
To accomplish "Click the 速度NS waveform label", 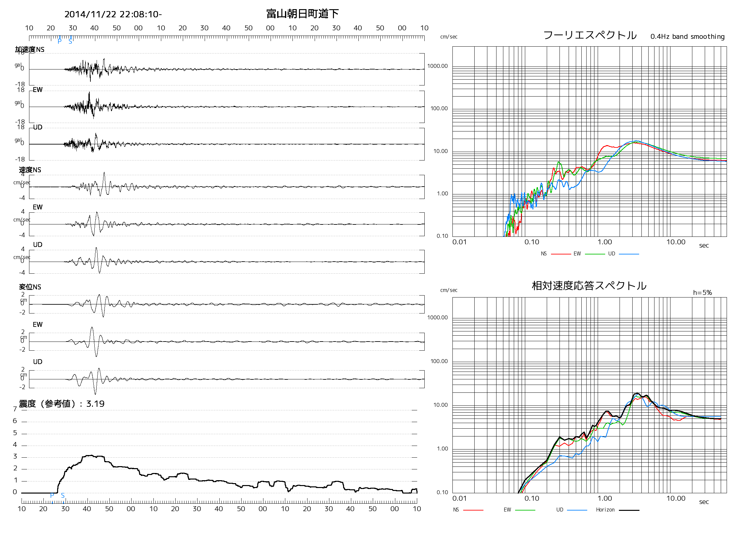I will 30,170.
